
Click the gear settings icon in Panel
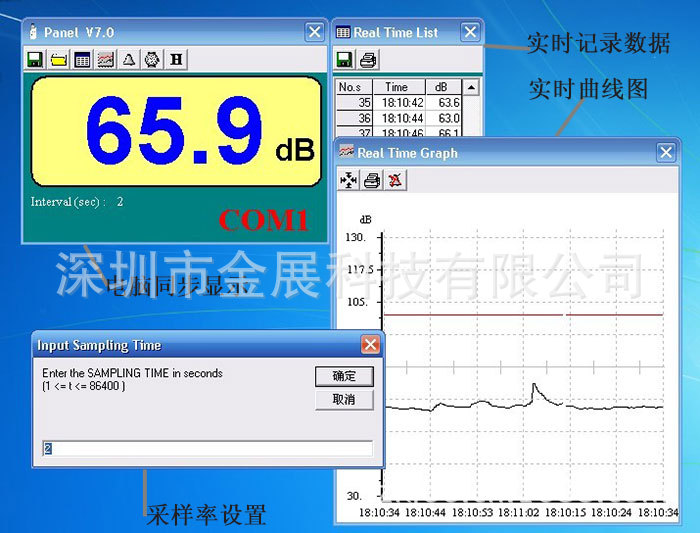coord(152,59)
